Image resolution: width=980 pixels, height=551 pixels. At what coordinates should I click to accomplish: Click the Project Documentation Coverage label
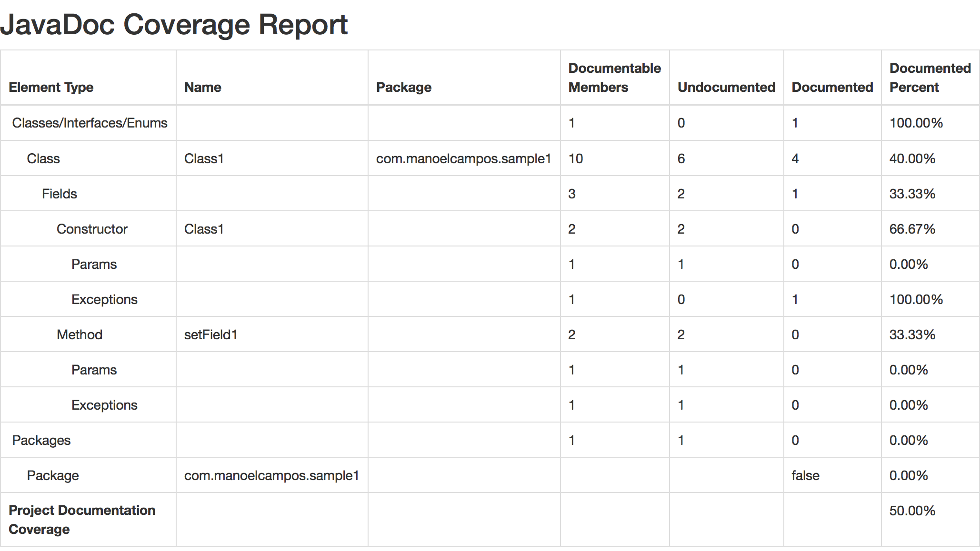click(x=82, y=520)
